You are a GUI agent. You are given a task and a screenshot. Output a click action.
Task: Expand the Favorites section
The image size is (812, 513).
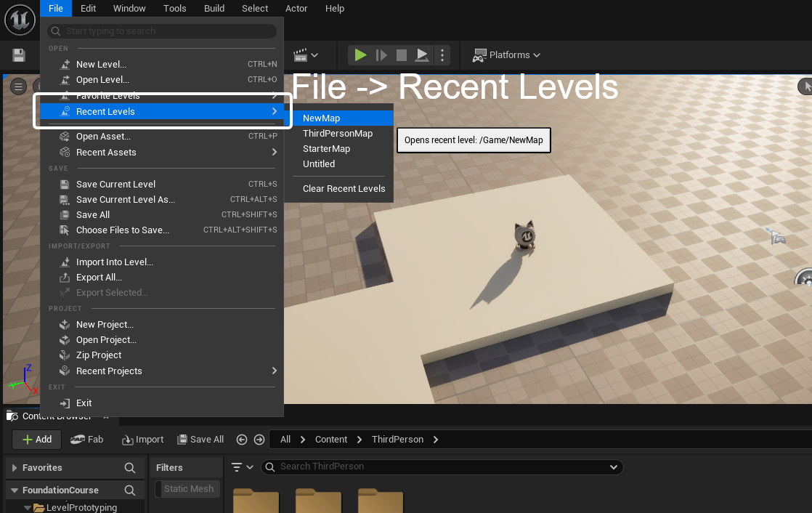coord(15,468)
